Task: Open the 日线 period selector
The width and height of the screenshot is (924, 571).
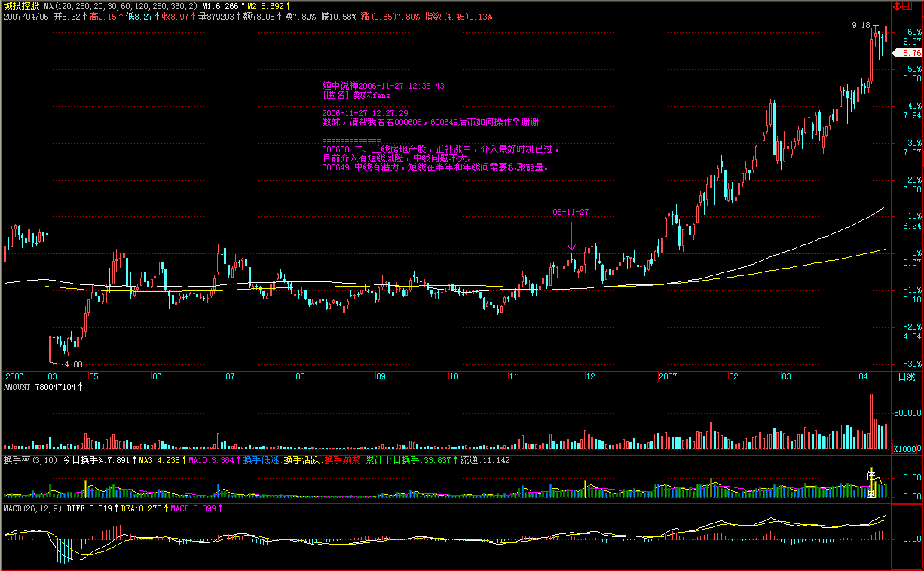Action: click(x=907, y=376)
